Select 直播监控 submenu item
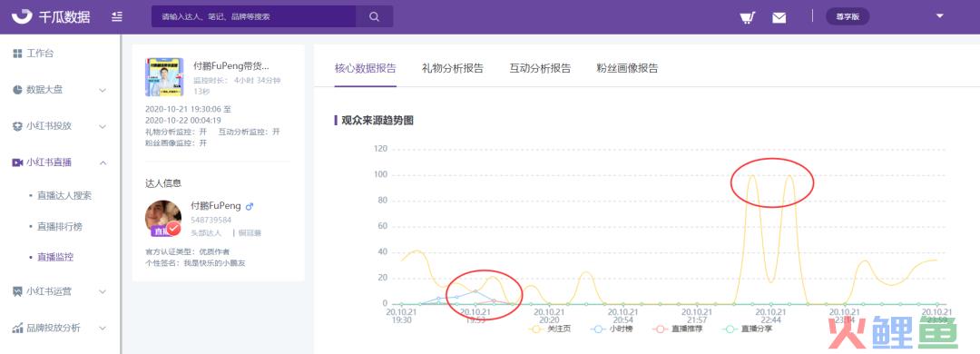This screenshot has height=354, width=980. point(55,257)
